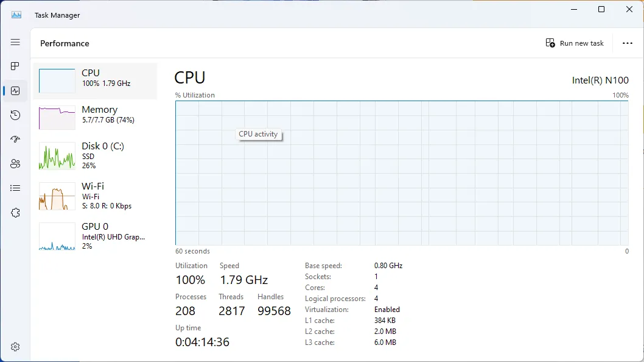Show the Details page icon

pos(15,188)
